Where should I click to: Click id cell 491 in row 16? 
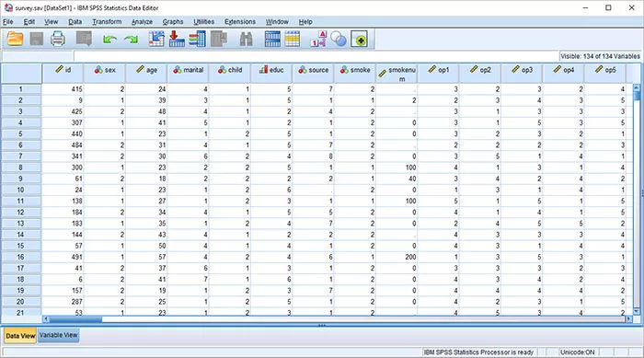[63, 257]
